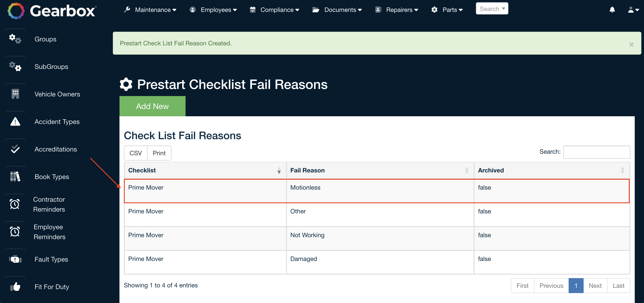Open notifications bell icon
The height and width of the screenshot is (303, 644).
(612, 10)
